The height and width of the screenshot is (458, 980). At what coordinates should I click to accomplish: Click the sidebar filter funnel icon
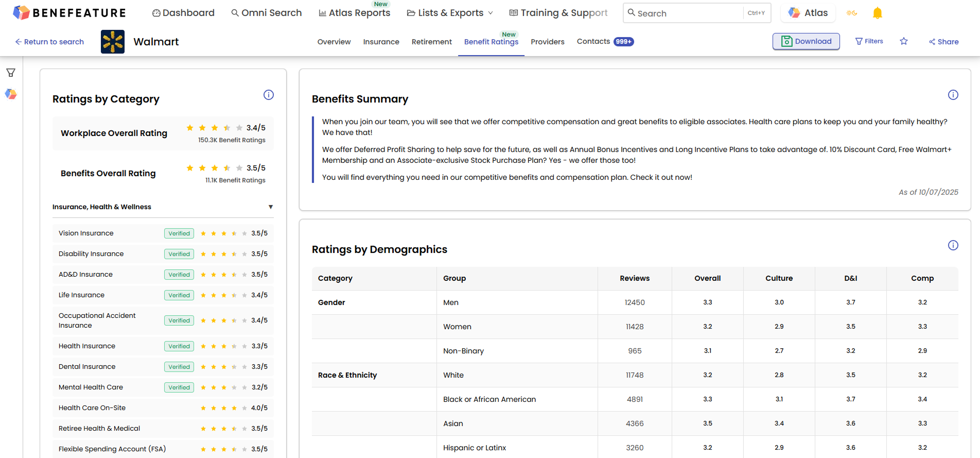click(11, 73)
